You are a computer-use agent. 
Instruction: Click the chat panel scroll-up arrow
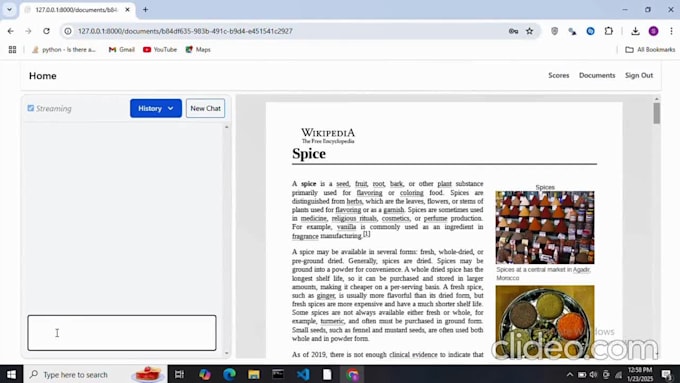tap(226, 127)
